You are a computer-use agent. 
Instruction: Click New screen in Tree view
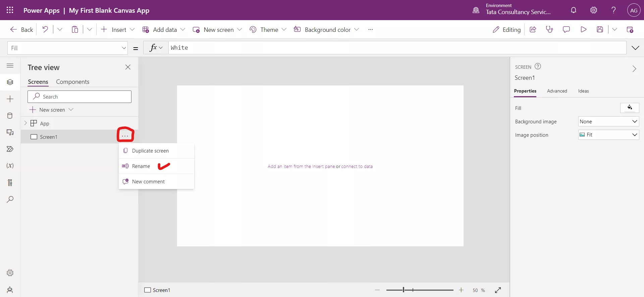click(x=51, y=110)
